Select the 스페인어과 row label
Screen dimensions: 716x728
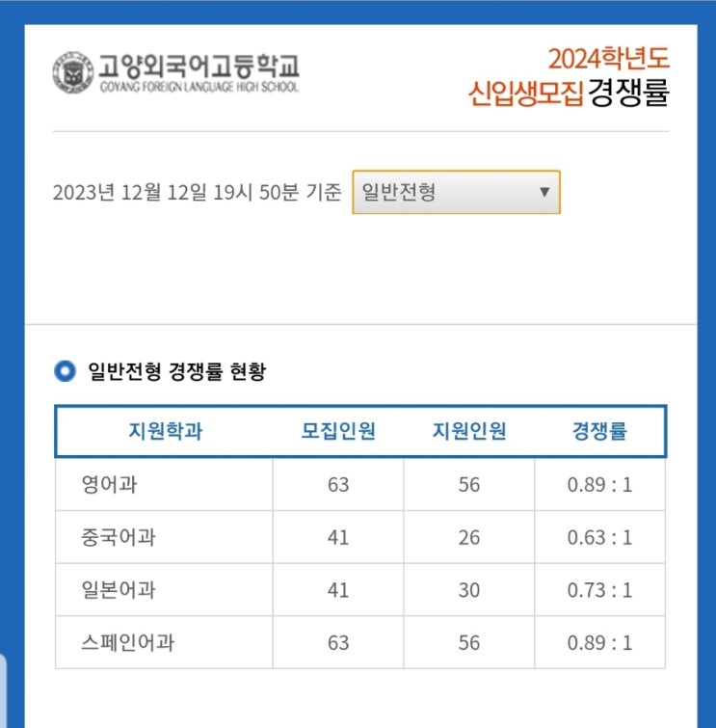click(x=127, y=643)
